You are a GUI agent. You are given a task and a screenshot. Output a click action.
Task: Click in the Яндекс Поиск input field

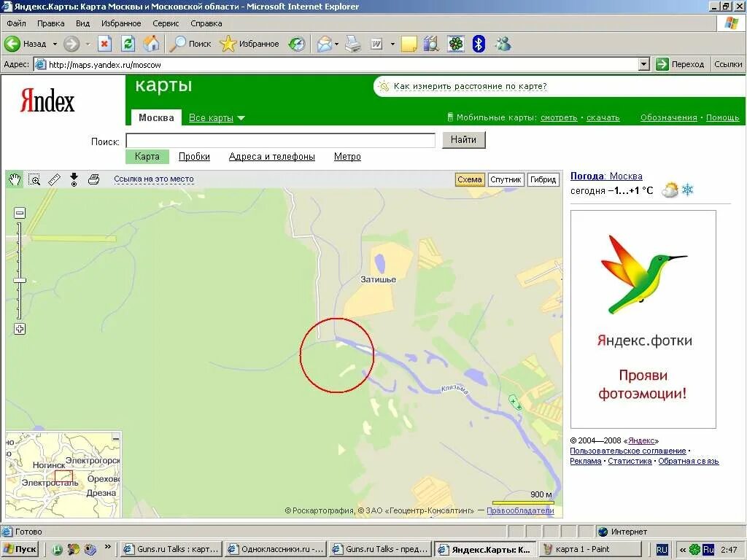(281, 141)
